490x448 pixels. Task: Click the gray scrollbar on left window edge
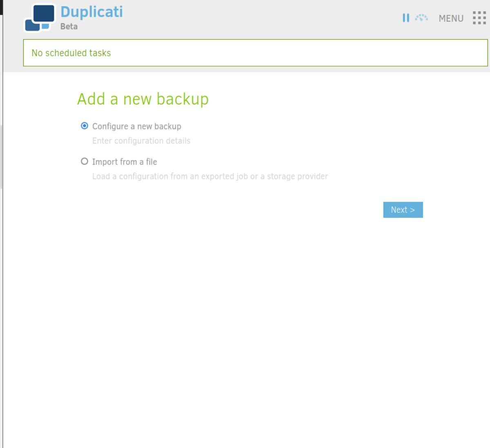pyautogui.click(x=1, y=157)
